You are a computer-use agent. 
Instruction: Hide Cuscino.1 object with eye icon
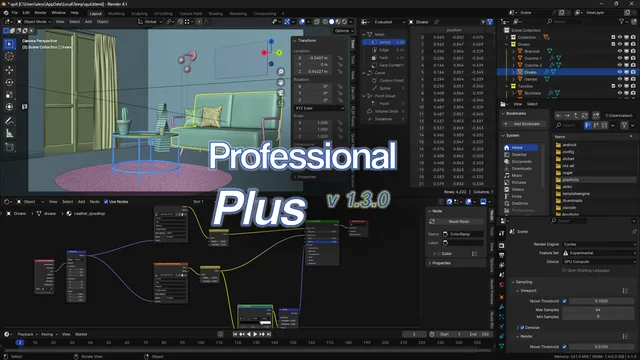click(x=620, y=58)
